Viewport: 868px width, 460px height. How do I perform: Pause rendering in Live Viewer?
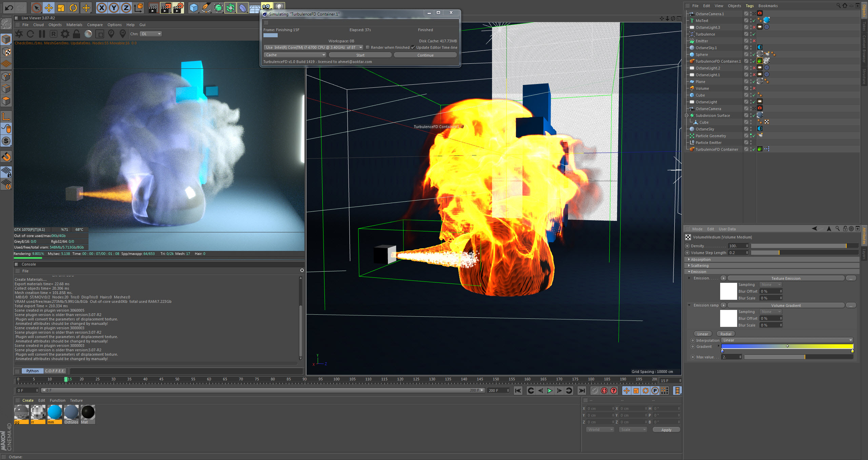tap(42, 34)
